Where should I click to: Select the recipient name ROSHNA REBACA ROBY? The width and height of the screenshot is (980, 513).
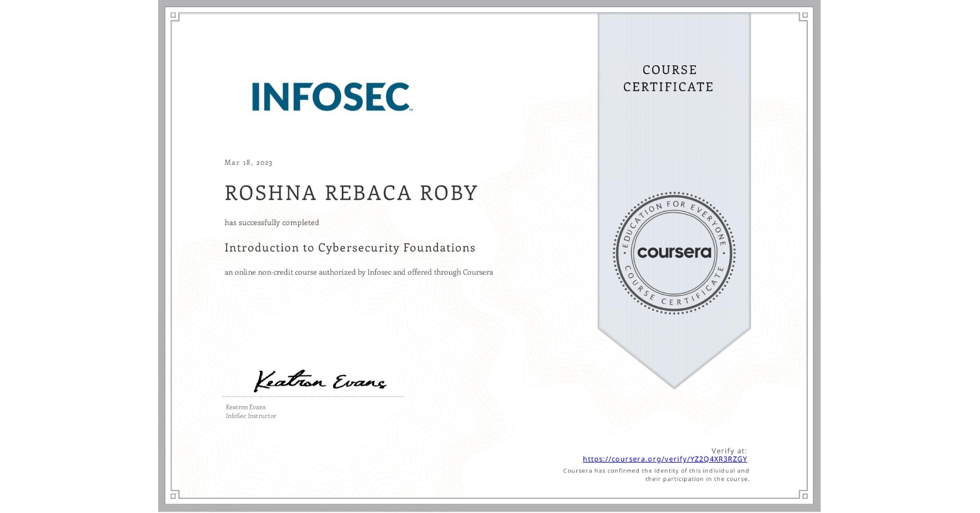351,192
